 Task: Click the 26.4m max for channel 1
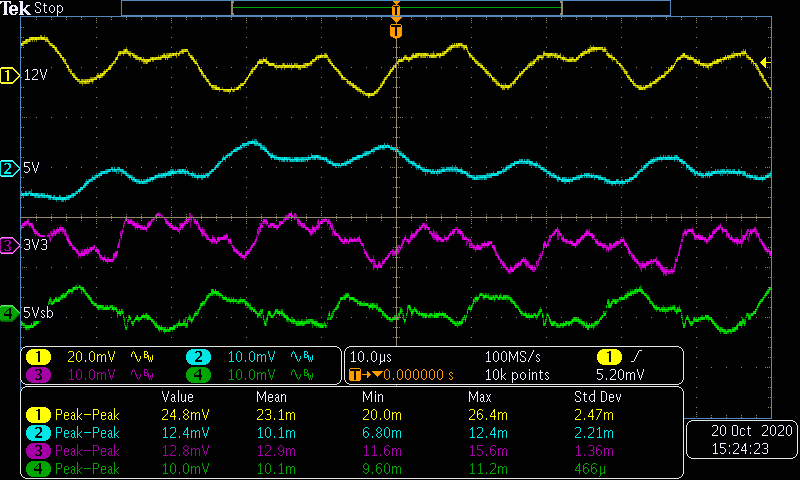point(488,415)
